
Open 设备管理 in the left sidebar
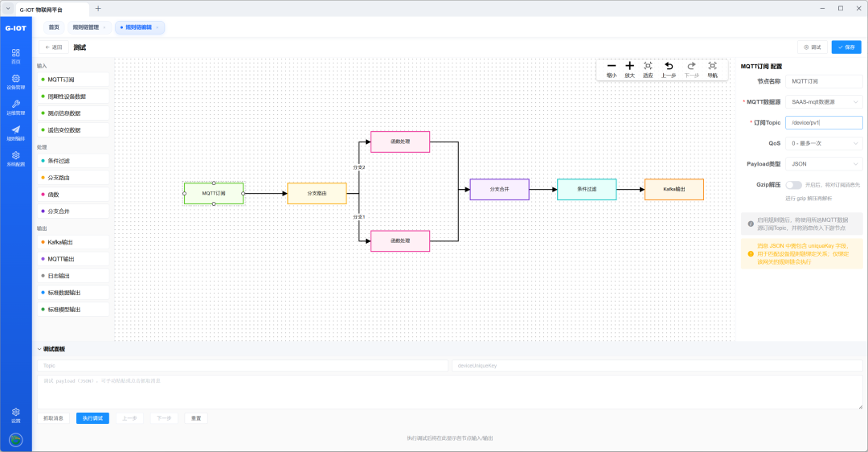pos(15,82)
